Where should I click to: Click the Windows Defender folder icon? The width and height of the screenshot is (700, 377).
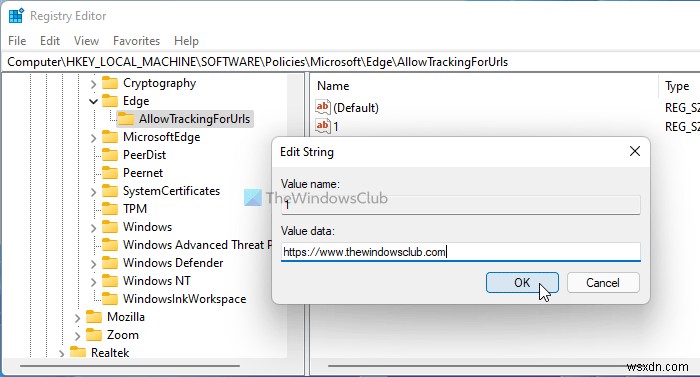click(110, 263)
